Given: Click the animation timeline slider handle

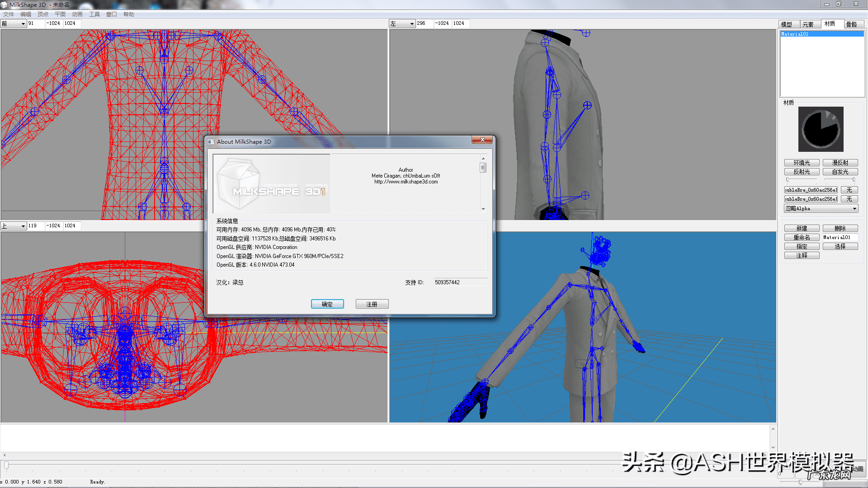Looking at the screenshot, I should pos(6,465).
